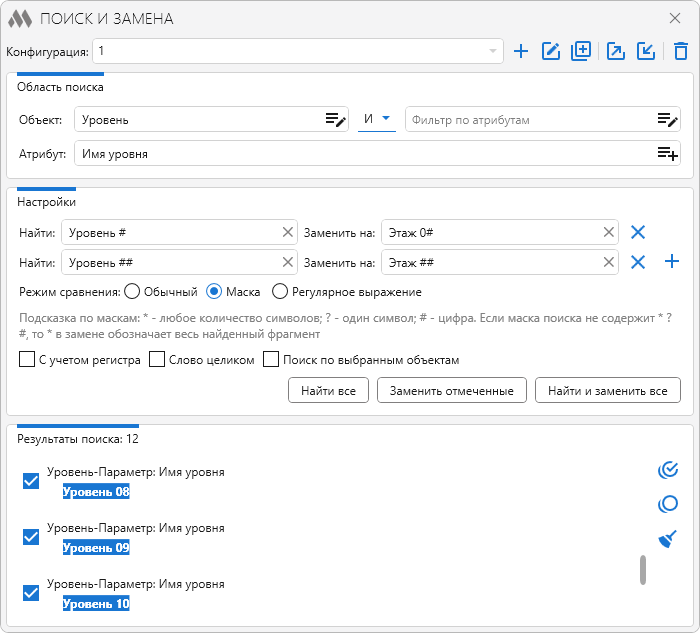Click the edit configuration pencil icon
This screenshot has width=700, height=633.
pos(550,51)
